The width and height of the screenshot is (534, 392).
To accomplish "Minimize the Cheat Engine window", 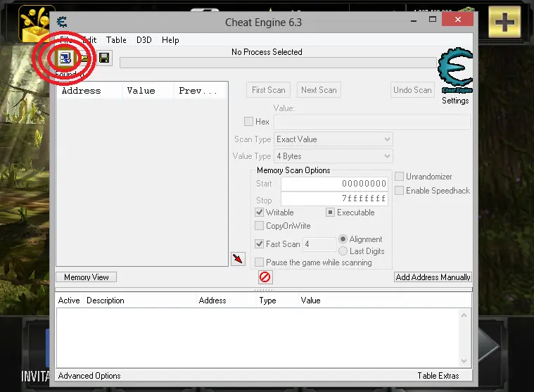I will coord(414,20).
